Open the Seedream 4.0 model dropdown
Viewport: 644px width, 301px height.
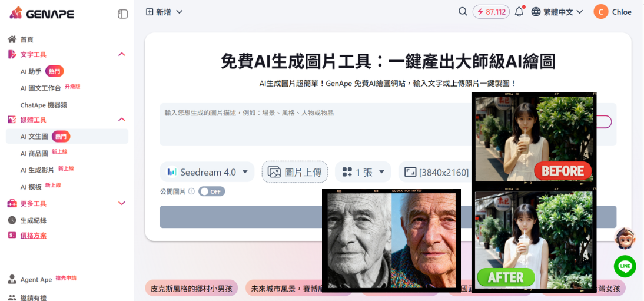pos(207,172)
